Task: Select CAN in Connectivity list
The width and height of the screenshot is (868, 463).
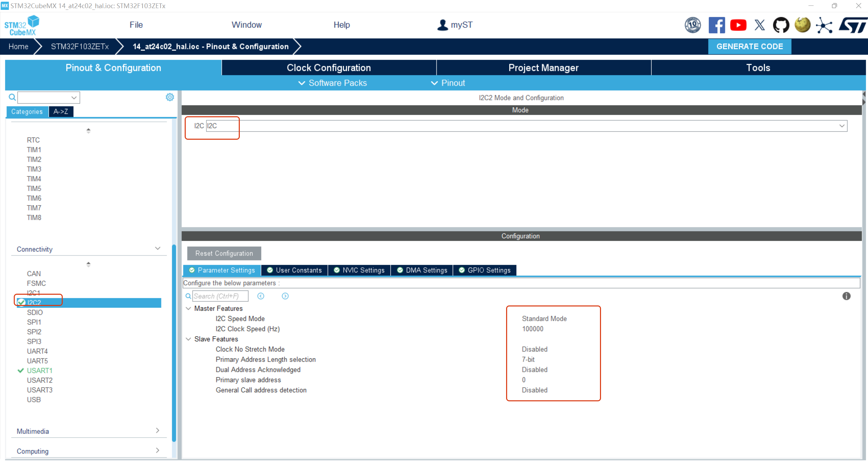Action: click(x=34, y=274)
